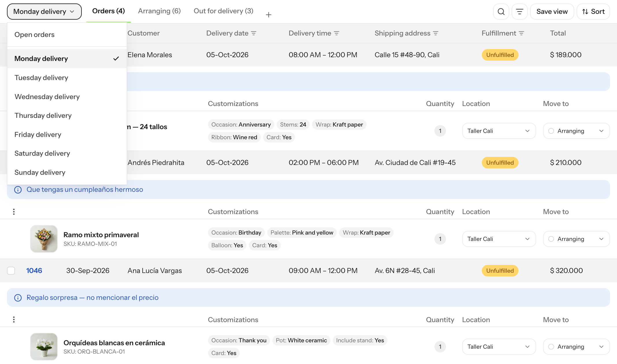
Task: Open the filter lines icon in toolbar
Action: (x=519, y=12)
